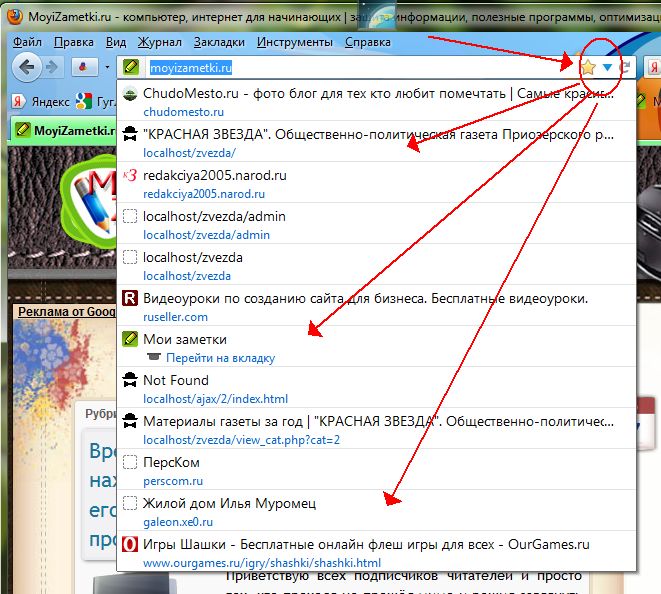Open the Файл menu
This screenshot has width=661, height=594.
tap(27, 42)
